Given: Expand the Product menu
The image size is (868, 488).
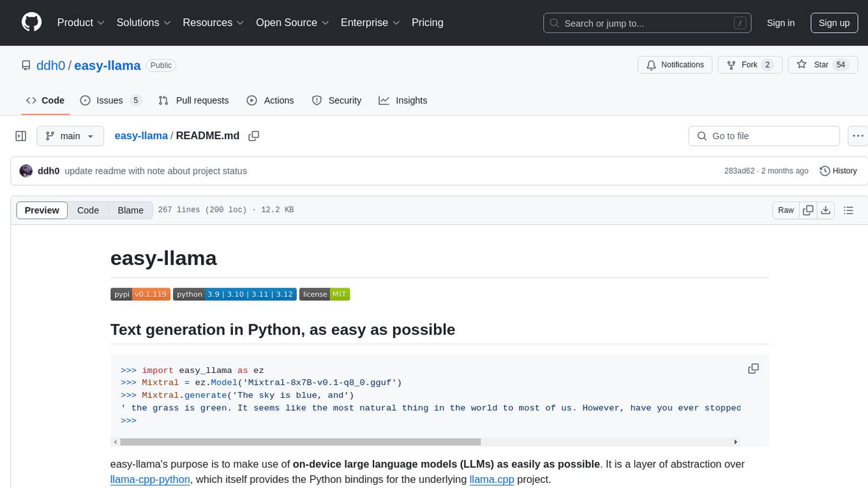Looking at the screenshot, I should [x=81, y=22].
